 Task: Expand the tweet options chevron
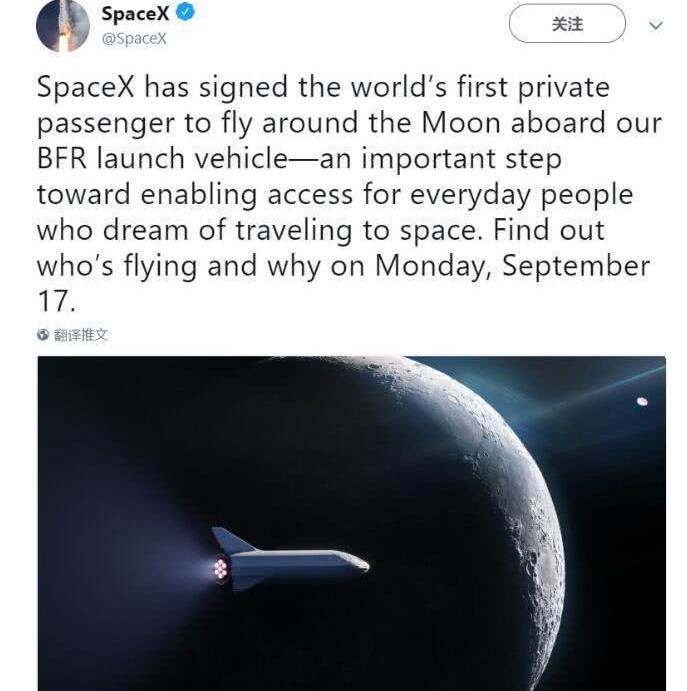point(656,26)
